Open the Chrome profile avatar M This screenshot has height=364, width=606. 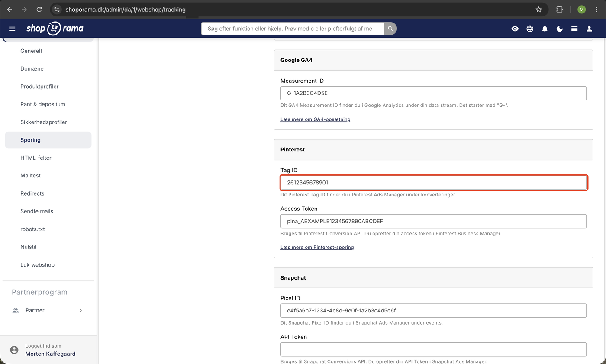coord(581,9)
